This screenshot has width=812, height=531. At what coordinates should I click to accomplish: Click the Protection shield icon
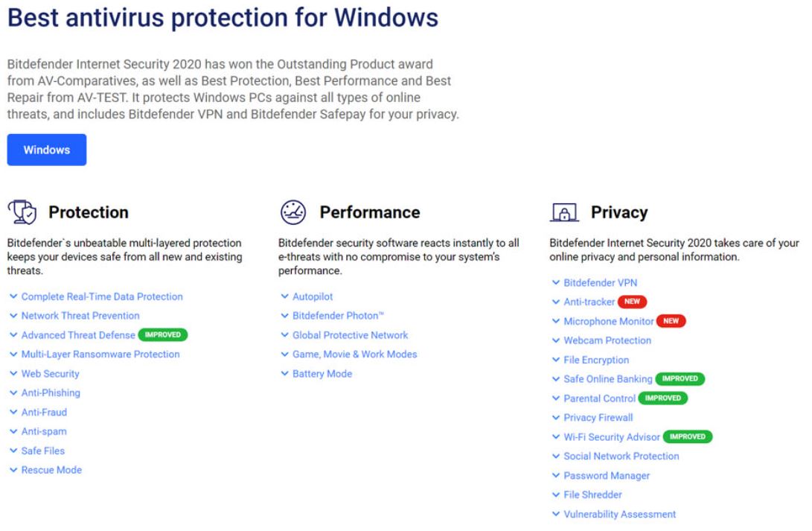tap(22, 212)
